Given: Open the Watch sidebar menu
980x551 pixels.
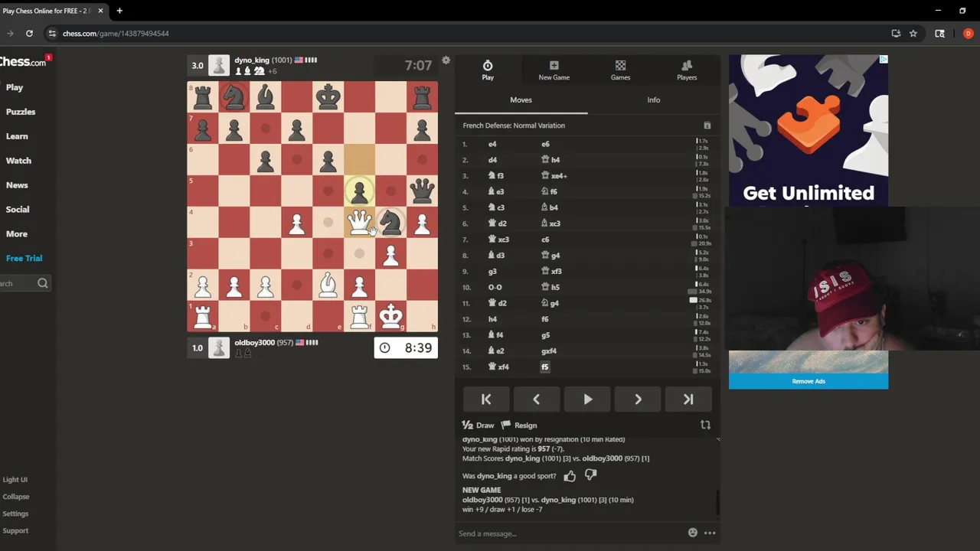Looking at the screenshot, I should [x=18, y=161].
